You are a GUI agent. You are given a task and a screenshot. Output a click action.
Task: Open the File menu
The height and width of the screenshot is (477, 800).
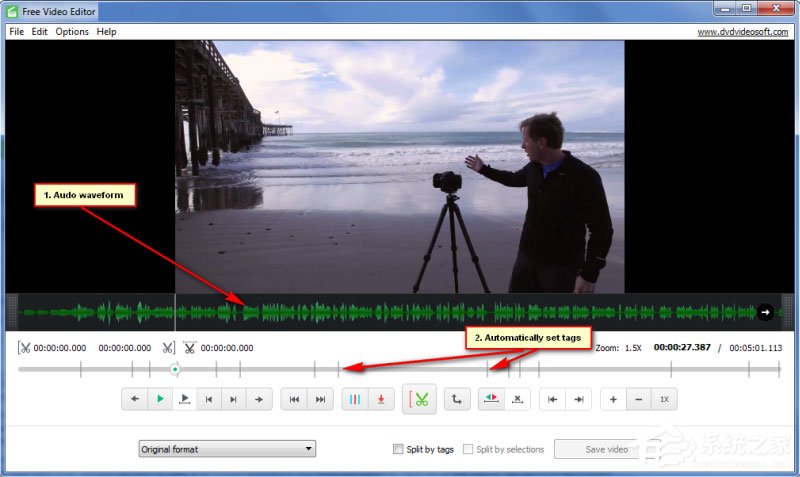(15, 31)
